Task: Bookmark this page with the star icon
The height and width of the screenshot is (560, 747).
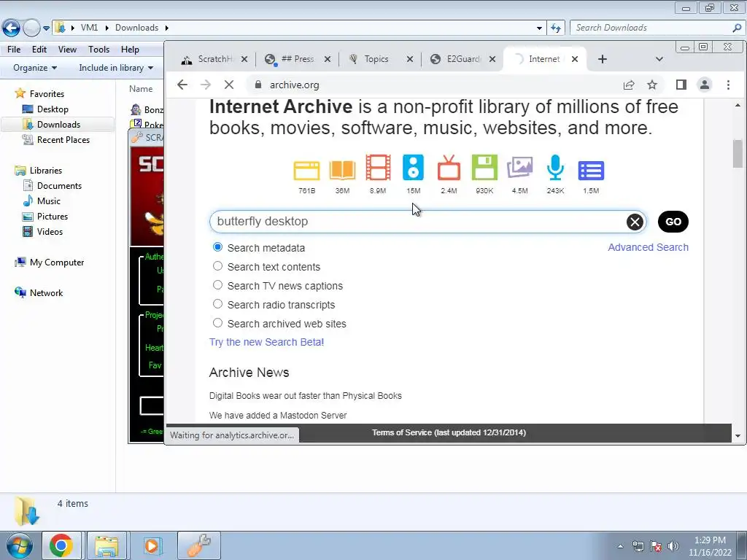Action: tap(651, 85)
